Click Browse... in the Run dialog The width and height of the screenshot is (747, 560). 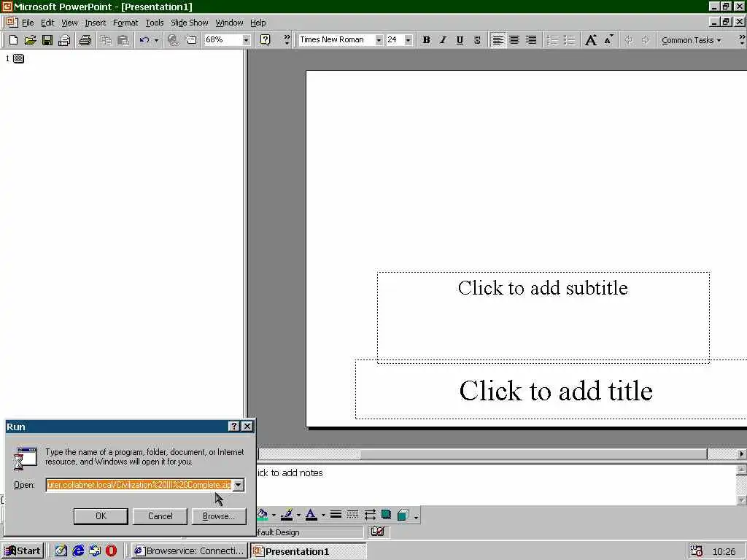[x=219, y=516]
